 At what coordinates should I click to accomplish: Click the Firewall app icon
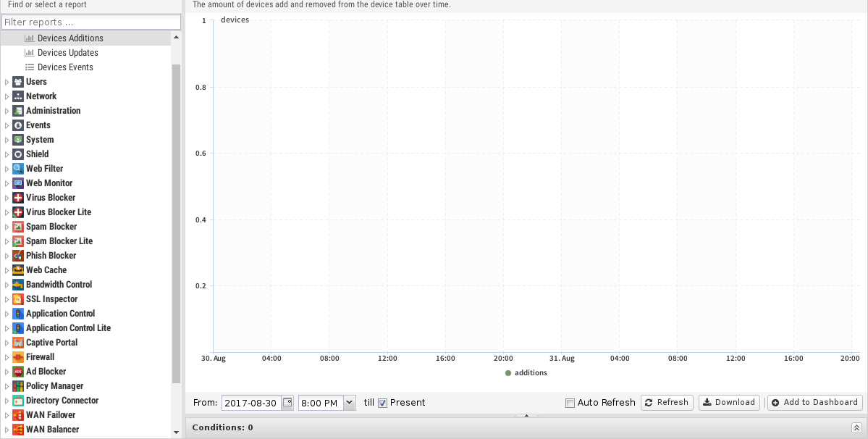(x=18, y=357)
